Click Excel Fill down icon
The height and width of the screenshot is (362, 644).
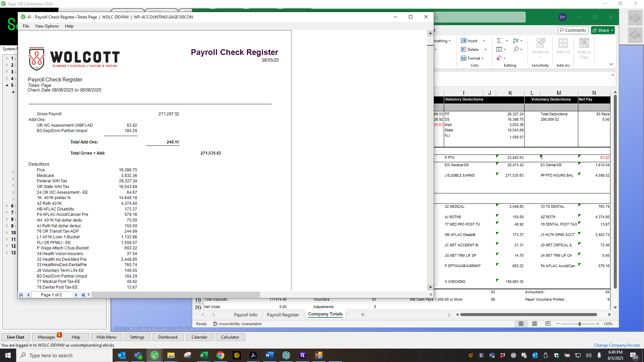point(499,49)
